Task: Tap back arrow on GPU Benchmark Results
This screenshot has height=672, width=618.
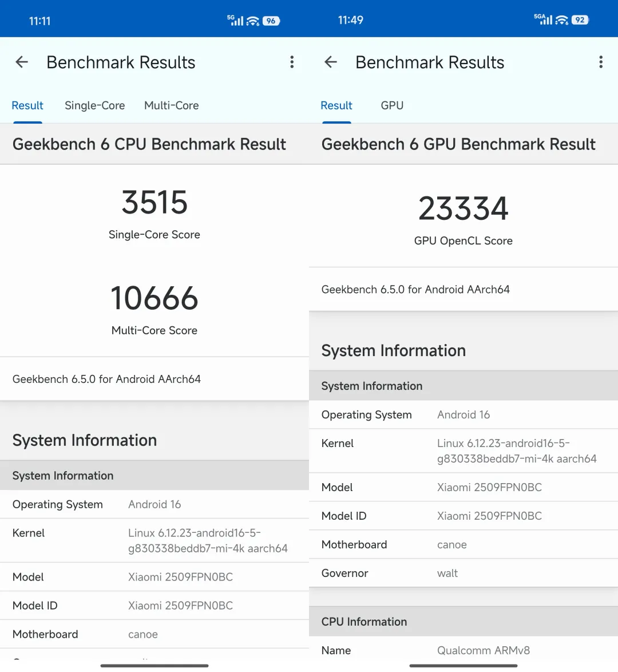Action: point(331,62)
